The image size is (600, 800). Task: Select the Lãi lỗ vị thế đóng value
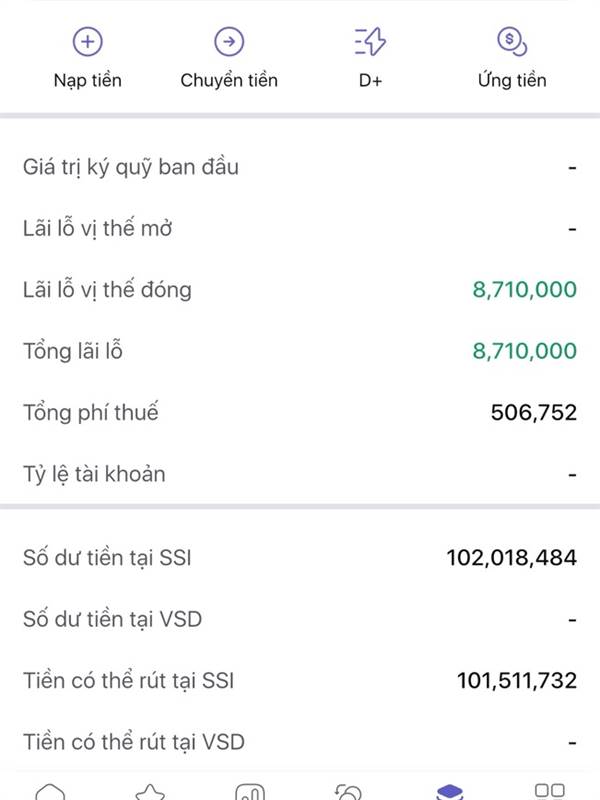click(524, 290)
